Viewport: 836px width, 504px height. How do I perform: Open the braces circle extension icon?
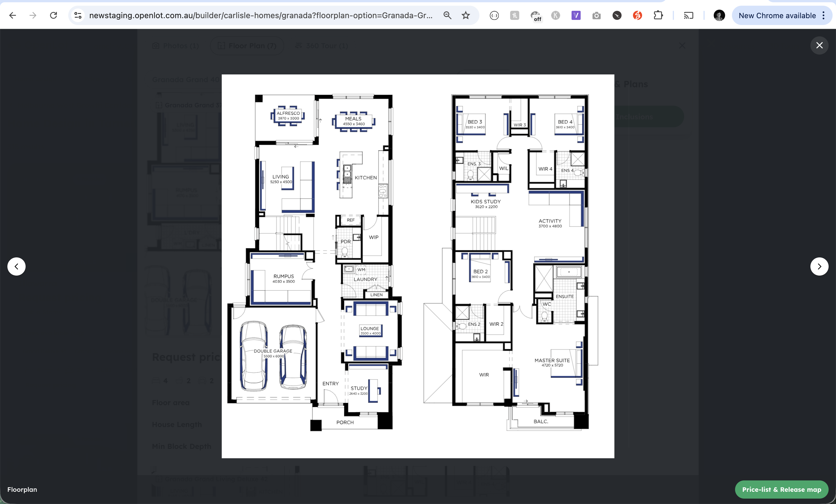pyautogui.click(x=494, y=15)
